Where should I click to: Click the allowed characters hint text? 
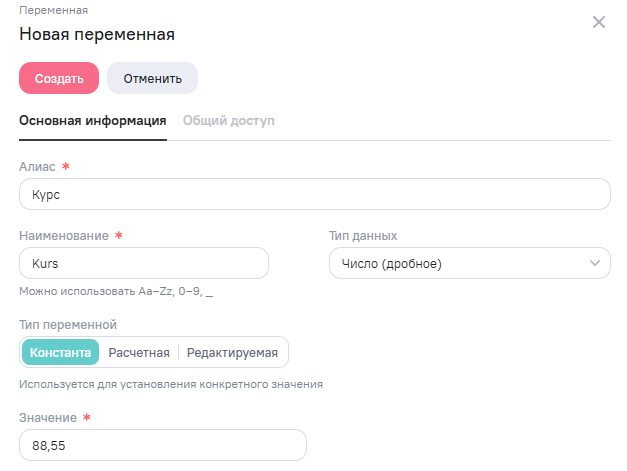click(x=116, y=292)
